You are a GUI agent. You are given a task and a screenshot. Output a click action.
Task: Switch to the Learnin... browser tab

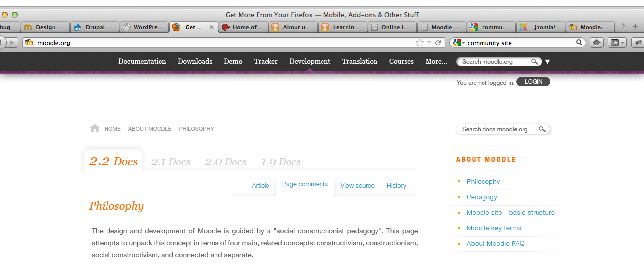point(343,27)
